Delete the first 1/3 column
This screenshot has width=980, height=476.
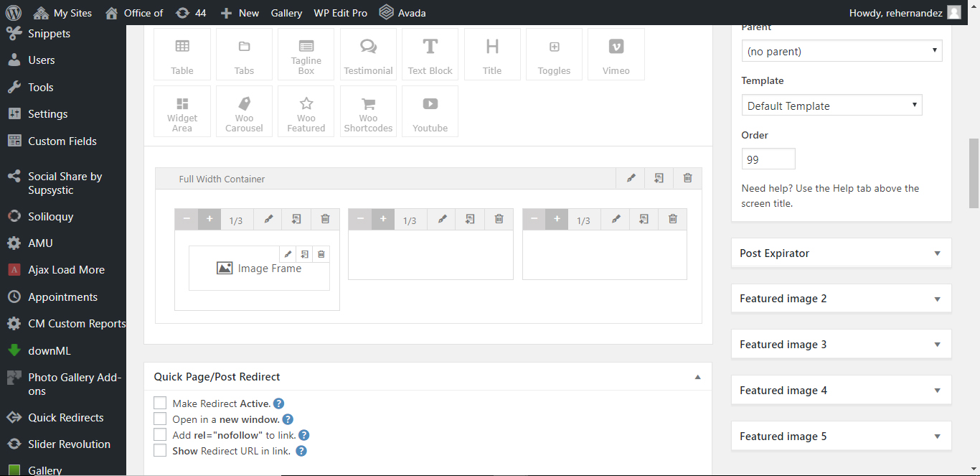[x=325, y=220]
